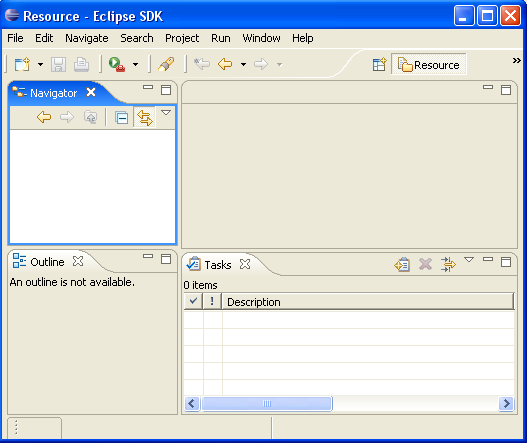Click the Tasks horizontal scrollbar thumb
This screenshot has width=527, height=443.
click(267, 403)
